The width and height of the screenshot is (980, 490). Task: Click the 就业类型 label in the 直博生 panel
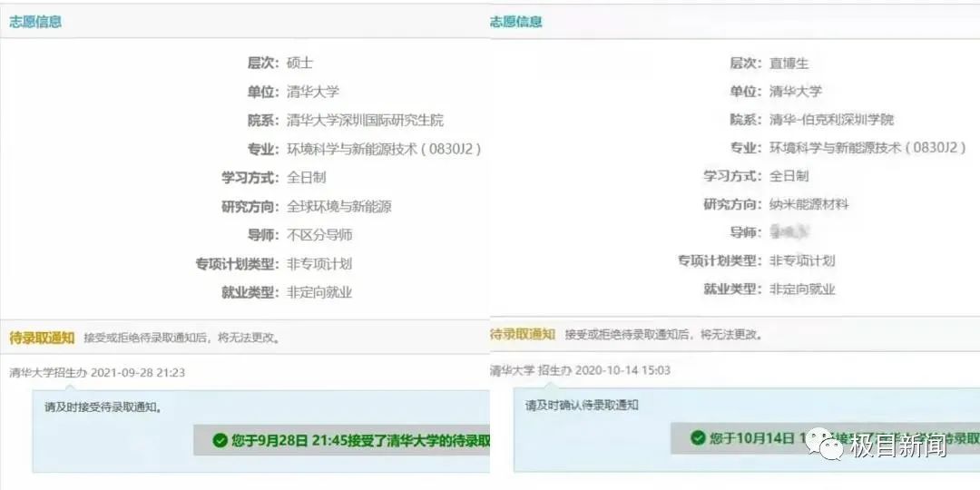point(733,289)
